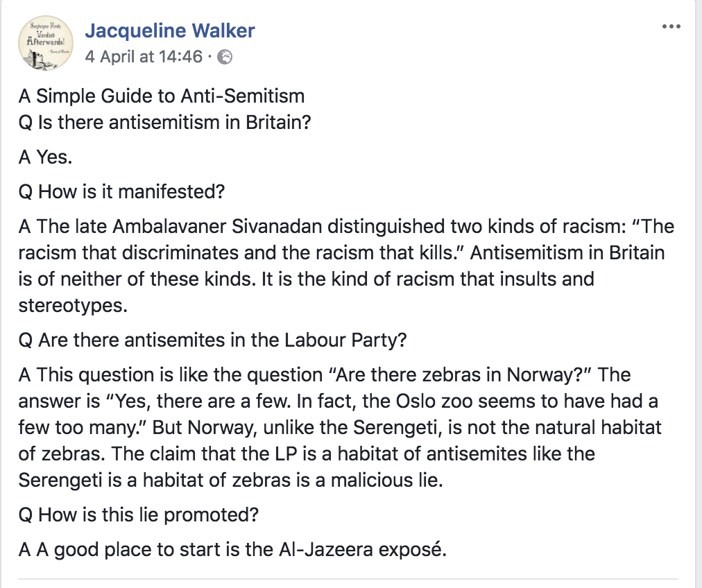Click the line 'Q Is there antisemitism in Britain?'
Viewport: 702px width, 588px height.
click(164, 122)
